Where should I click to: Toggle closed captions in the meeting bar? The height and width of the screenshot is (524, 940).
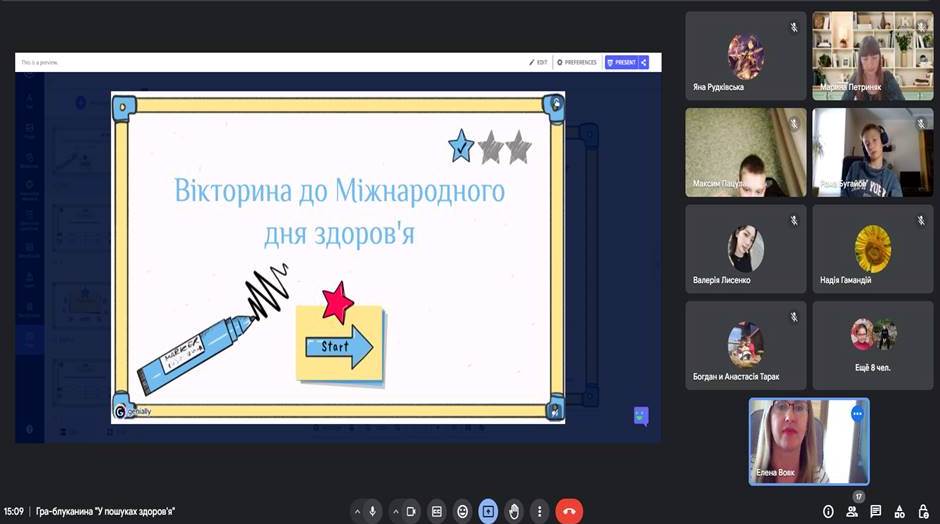click(436, 511)
